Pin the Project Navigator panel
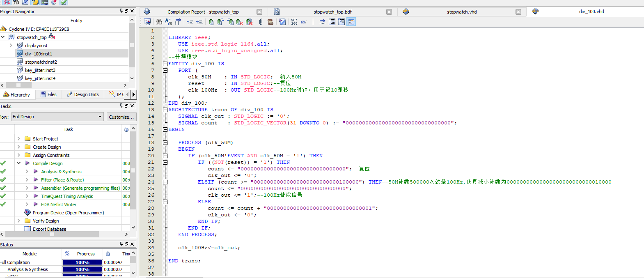644x278 pixels. tap(121, 11)
